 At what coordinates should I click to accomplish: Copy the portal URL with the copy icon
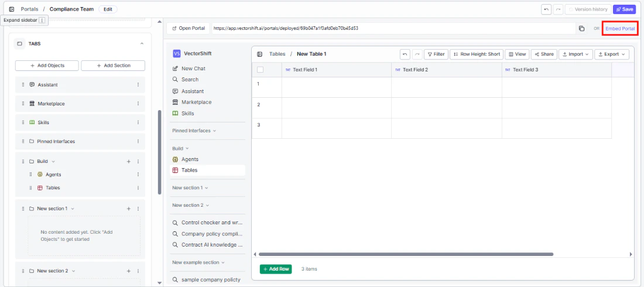(x=581, y=28)
